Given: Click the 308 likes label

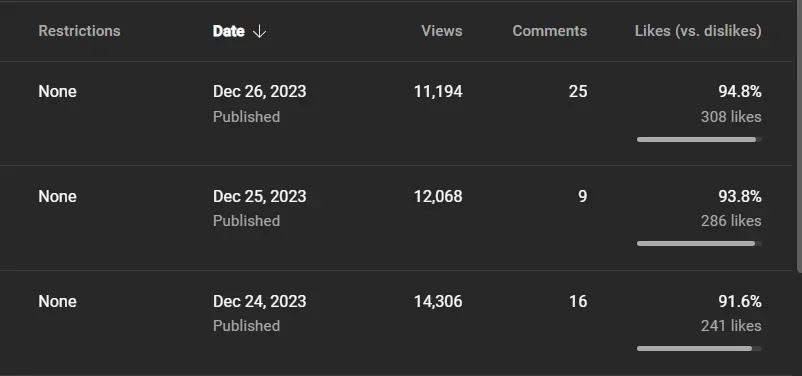Looking at the screenshot, I should tap(731, 117).
